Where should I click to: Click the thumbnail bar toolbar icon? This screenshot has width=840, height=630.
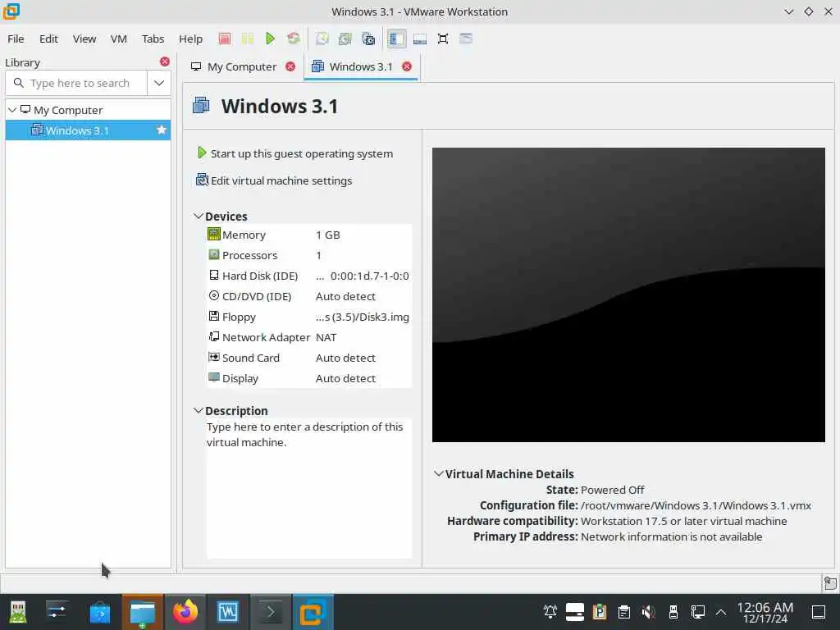click(420, 39)
